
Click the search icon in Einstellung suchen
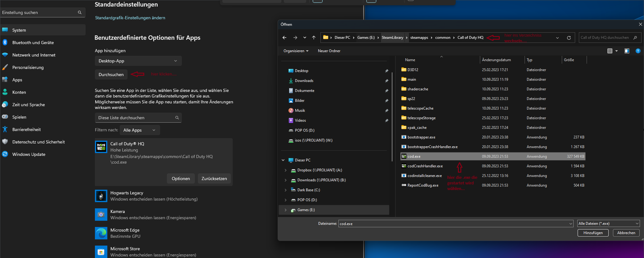tap(80, 12)
